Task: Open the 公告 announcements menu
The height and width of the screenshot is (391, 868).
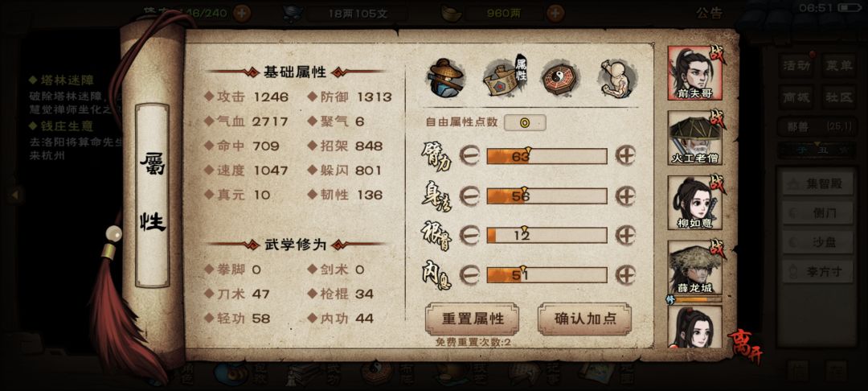Action: [709, 13]
